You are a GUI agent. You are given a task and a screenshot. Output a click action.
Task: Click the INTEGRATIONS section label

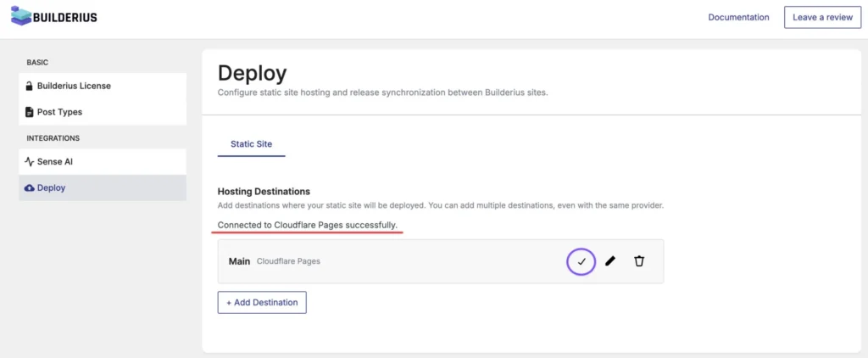point(53,138)
